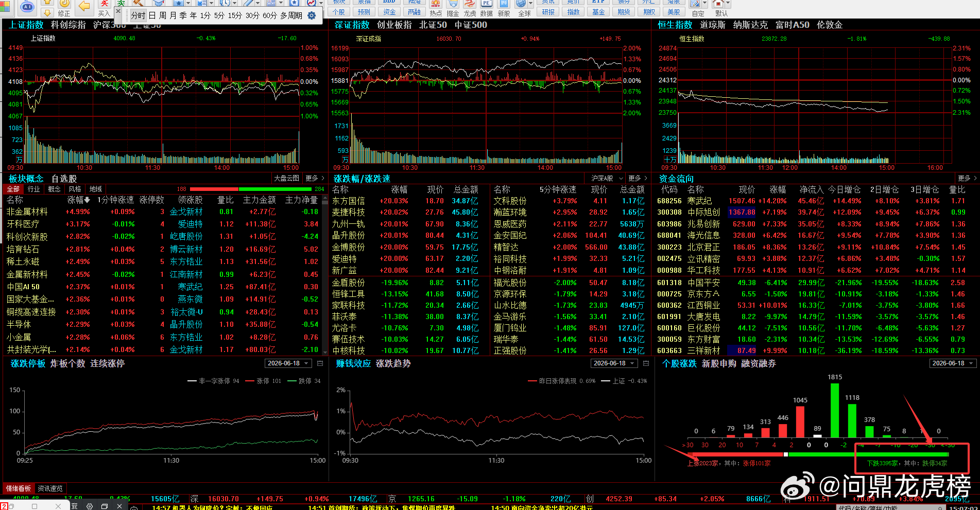The image size is (980, 510).
Task: Select 60分 period
Action: click(270, 15)
